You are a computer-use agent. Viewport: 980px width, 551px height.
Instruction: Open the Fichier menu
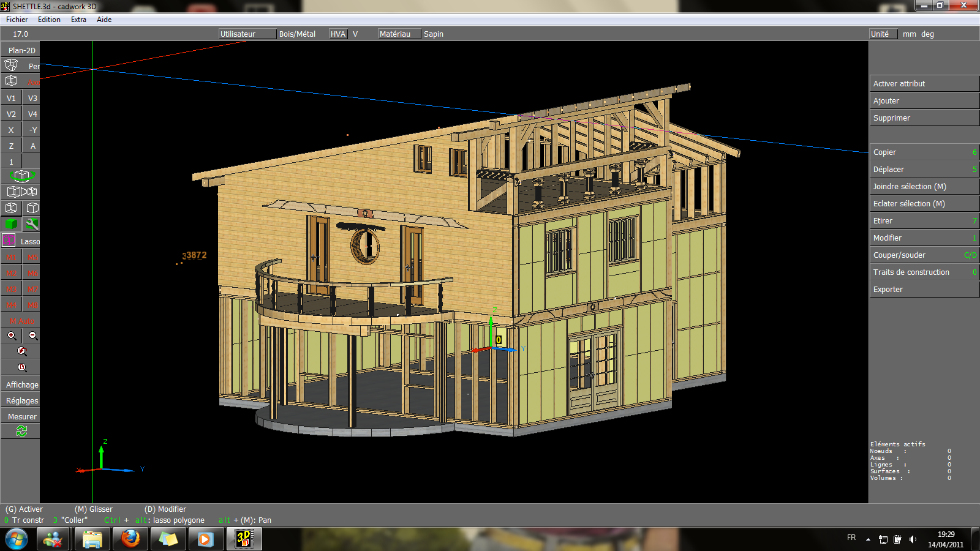17,20
